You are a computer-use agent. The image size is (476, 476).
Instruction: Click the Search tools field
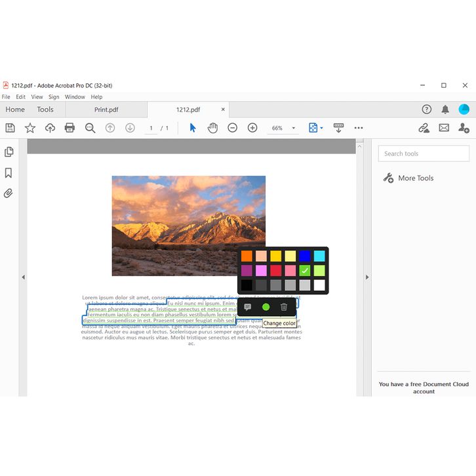click(424, 153)
